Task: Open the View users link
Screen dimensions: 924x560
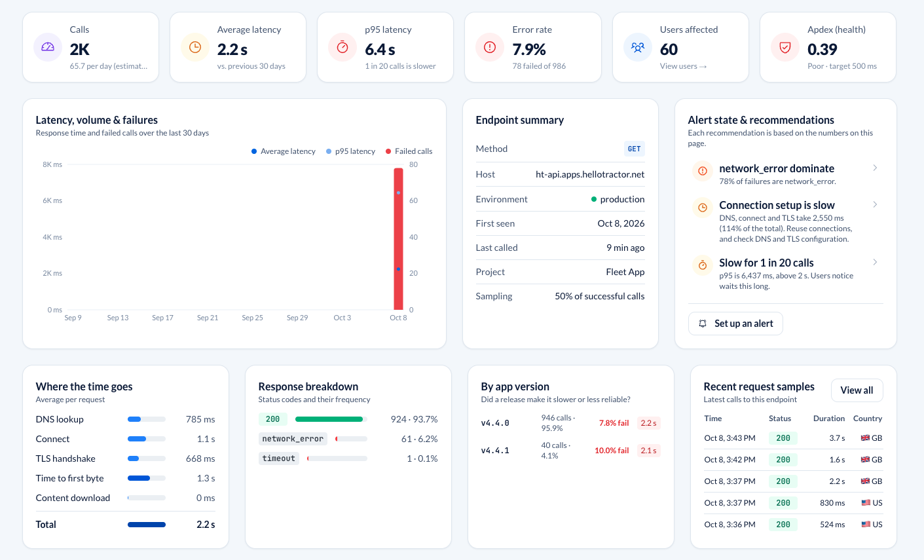Action: pyautogui.click(x=684, y=66)
